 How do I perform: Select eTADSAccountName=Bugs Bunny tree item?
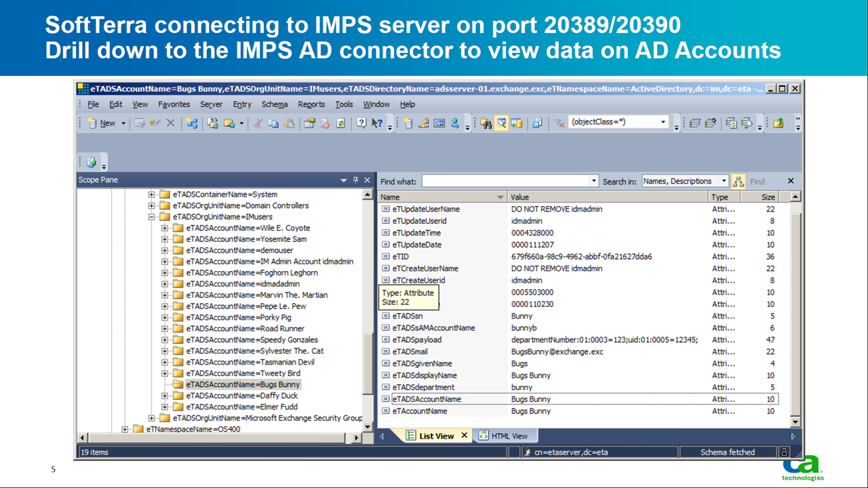[242, 384]
